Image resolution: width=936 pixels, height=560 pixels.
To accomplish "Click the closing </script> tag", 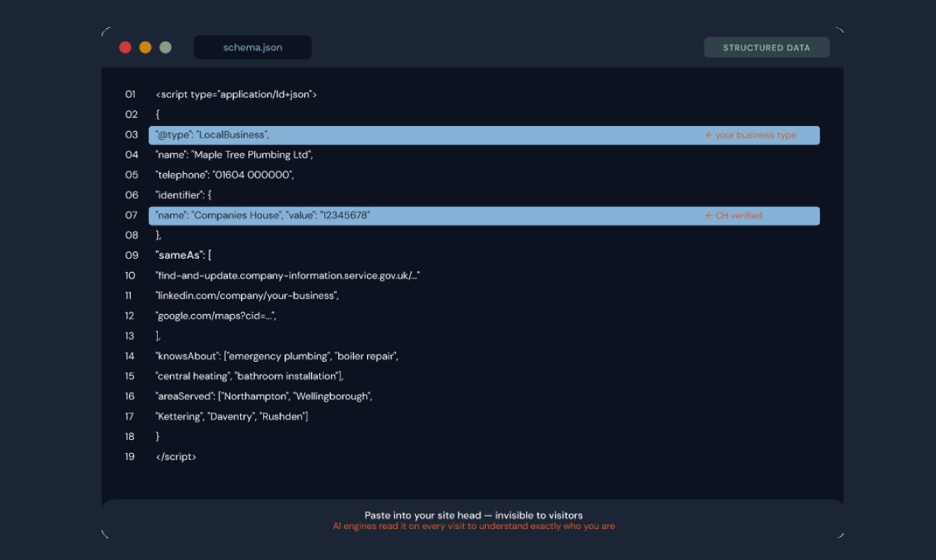I will [176, 456].
